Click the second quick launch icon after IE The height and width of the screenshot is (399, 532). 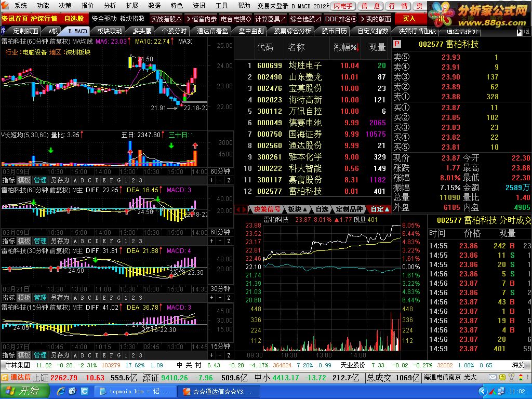point(72,391)
